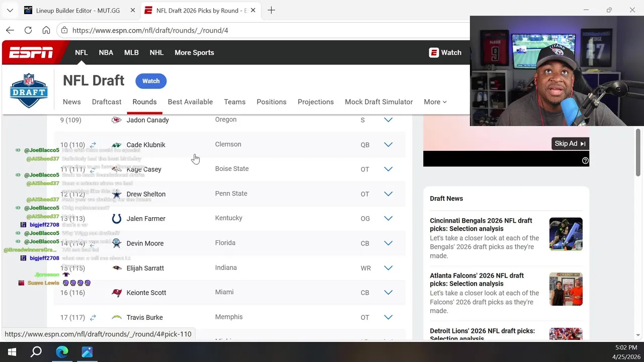Screen dimensions: 644x362
Task: Open the NHL menu in ESPN header
Action: (156, 52)
